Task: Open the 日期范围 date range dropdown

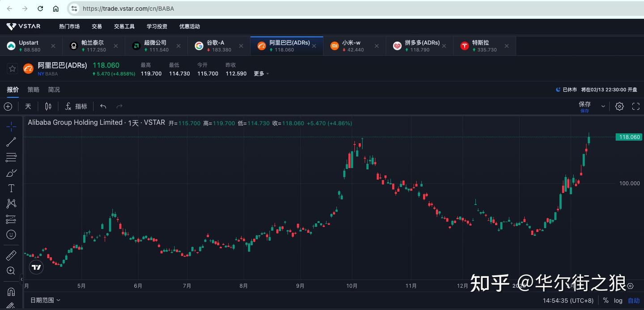Action: click(x=45, y=300)
